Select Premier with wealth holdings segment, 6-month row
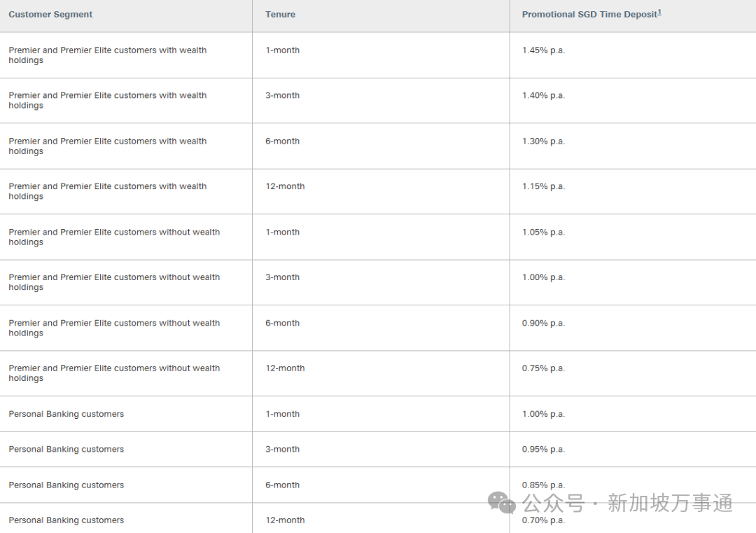Image resolution: width=756 pixels, height=533 pixels. coord(108,146)
